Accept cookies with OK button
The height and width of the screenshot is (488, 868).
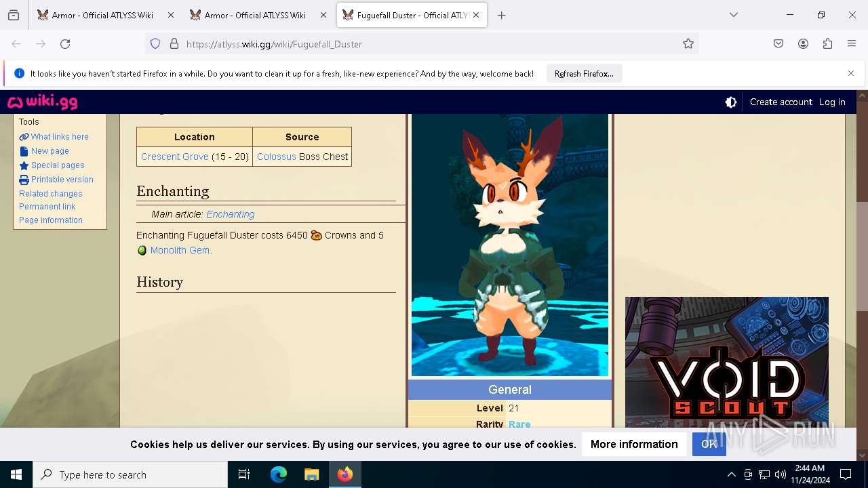click(x=709, y=444)
